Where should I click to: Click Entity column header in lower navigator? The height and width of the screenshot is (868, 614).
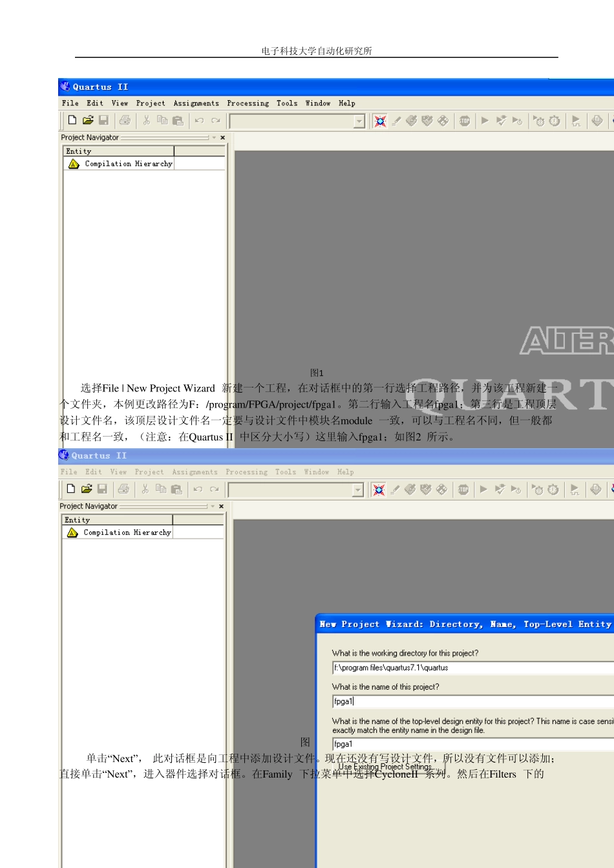pyautogui.click(x=118, y=520)
